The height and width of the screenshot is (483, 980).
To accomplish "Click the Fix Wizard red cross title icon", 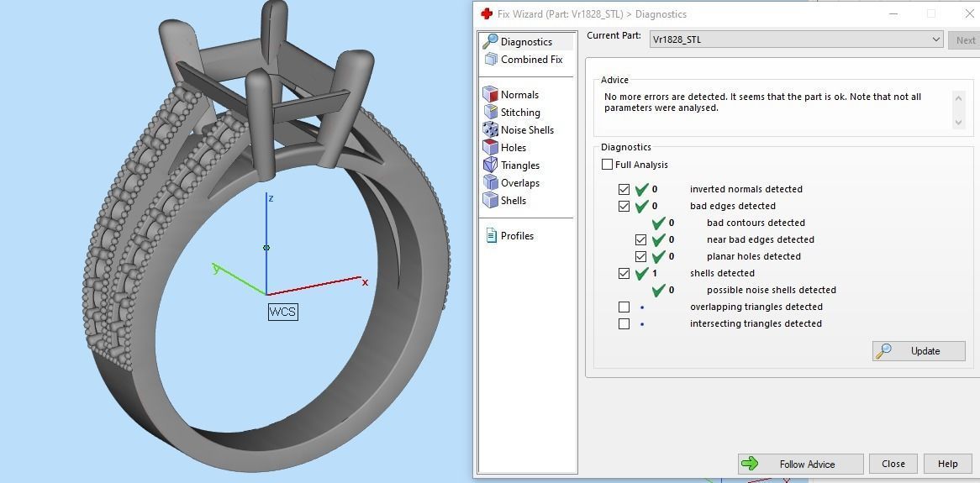I will [x=487, y=13].
